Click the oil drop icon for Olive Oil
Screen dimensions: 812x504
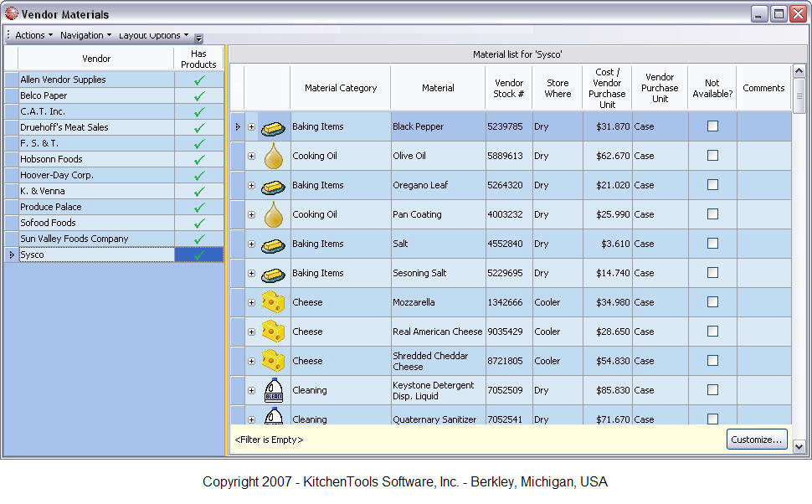pyautogui.click(x=274, y=156)
